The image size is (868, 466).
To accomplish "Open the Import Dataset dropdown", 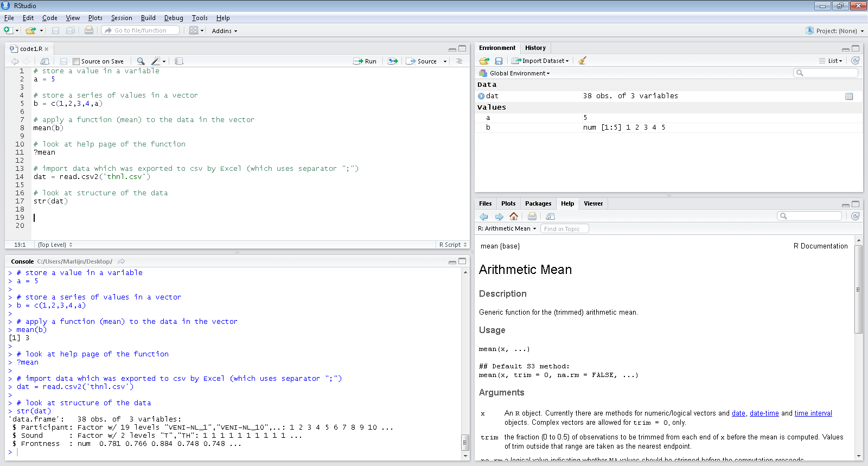I will pyautogui.click(x=540, y=61).
